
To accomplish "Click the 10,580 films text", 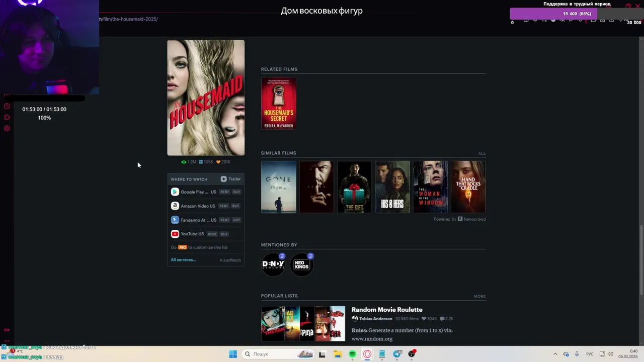I will 407,319.
